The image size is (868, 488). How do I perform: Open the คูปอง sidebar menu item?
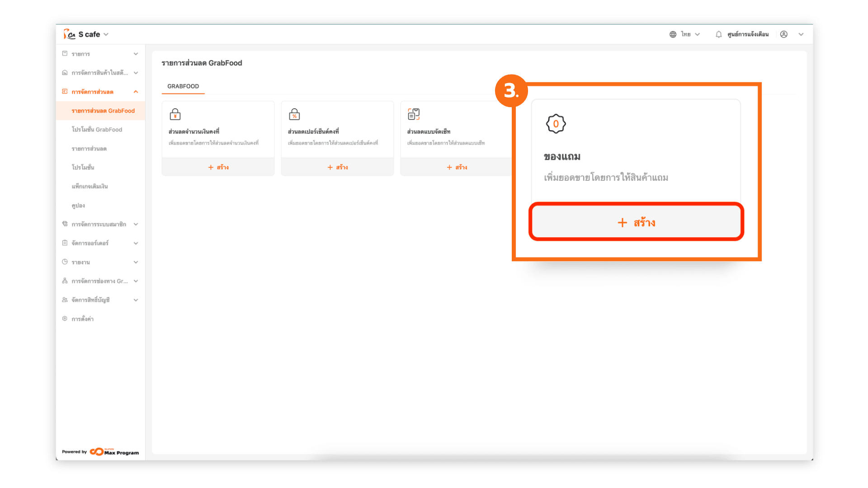[x=78, y=206]
